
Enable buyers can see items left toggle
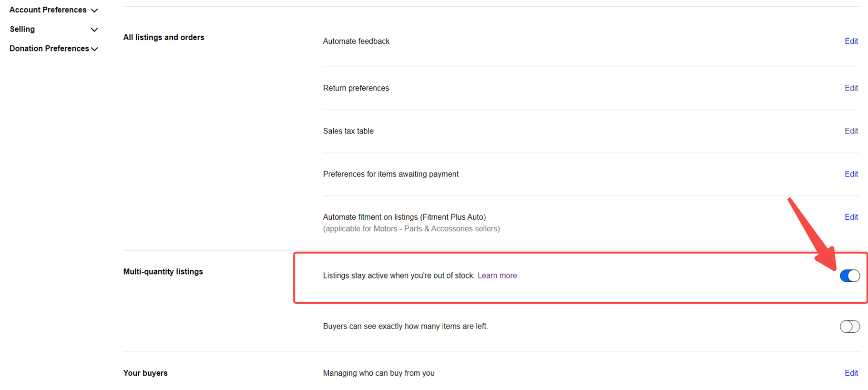point(849,327)
